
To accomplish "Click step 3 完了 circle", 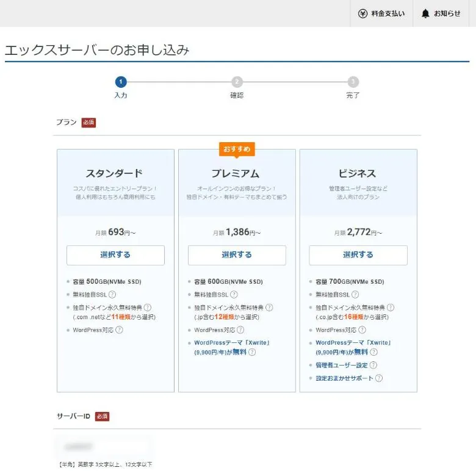I will click(353, 82).
